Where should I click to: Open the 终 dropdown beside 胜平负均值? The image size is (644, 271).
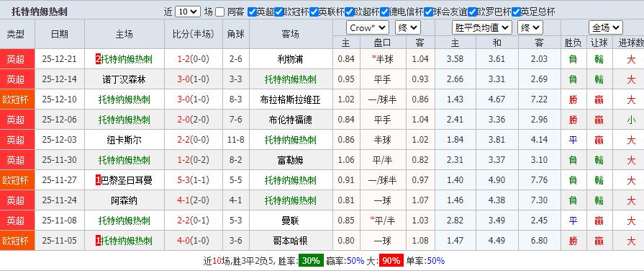click(x=530, y=28)
